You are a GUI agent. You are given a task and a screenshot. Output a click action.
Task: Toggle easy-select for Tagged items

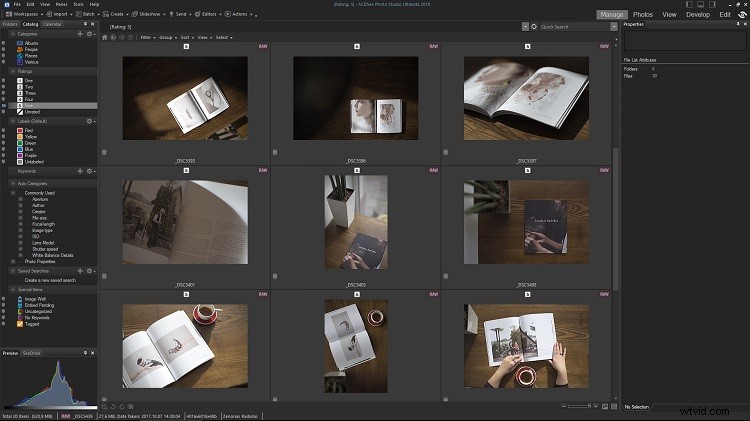click(4, 324)
